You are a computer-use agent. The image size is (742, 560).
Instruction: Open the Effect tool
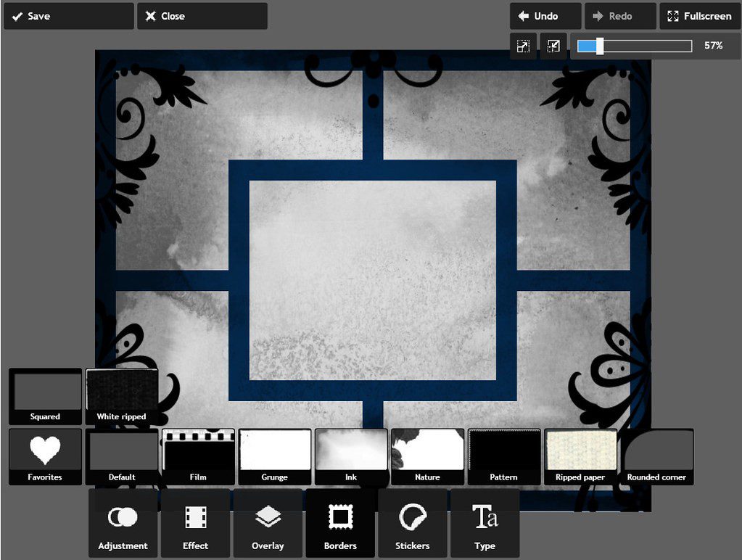195,523
